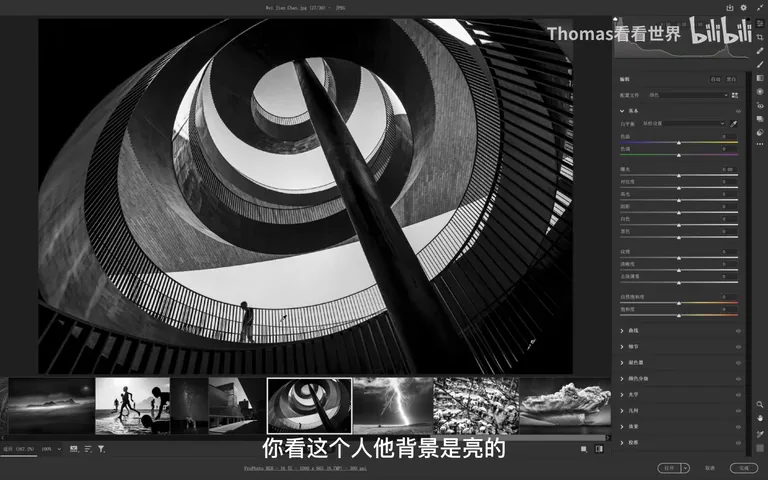Select the Adjustment Brush tool
The width and height of the screenshot is (768, 480).
760,64
